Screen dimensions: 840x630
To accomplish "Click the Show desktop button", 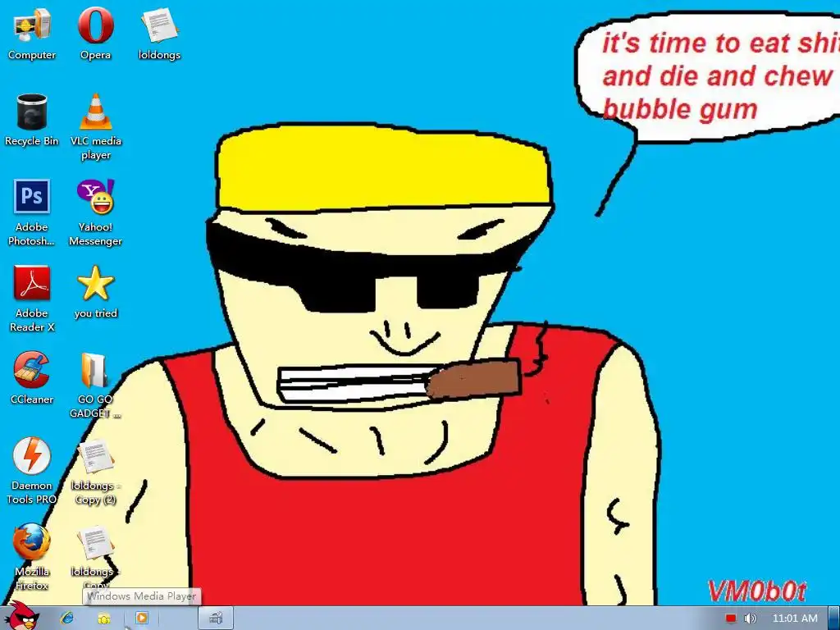I will pos(834,619).
